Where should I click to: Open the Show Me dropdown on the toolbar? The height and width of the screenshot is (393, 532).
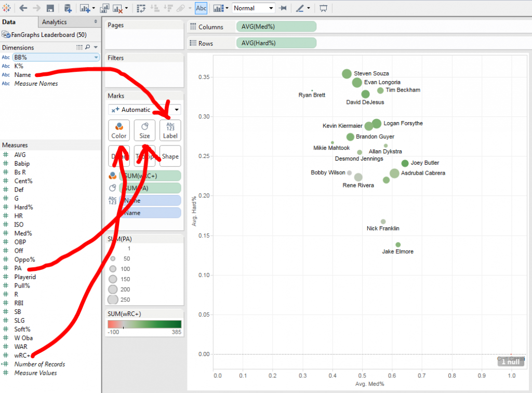(218, 8)
